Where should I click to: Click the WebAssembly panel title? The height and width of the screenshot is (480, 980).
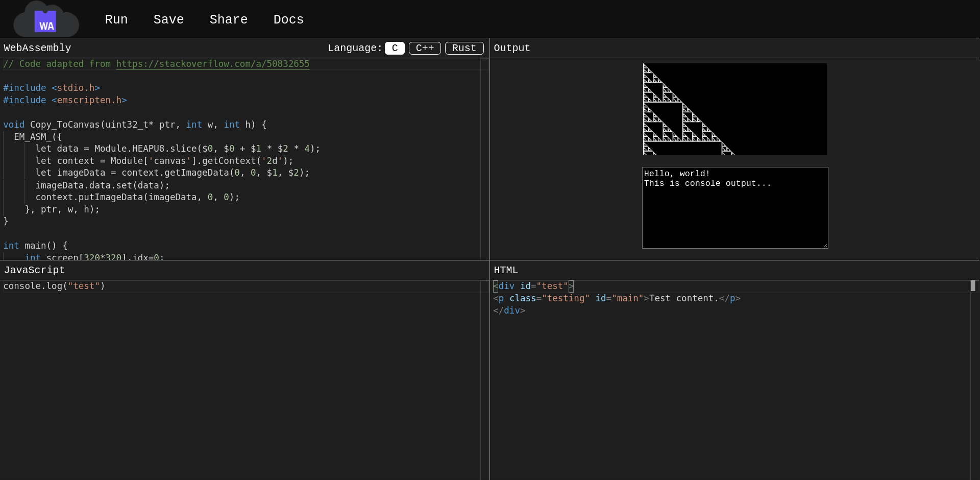coord(37,48)
